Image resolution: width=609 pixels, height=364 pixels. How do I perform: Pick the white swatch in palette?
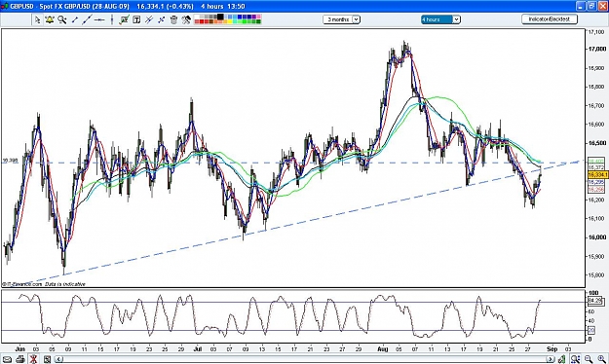pos(197,17)
